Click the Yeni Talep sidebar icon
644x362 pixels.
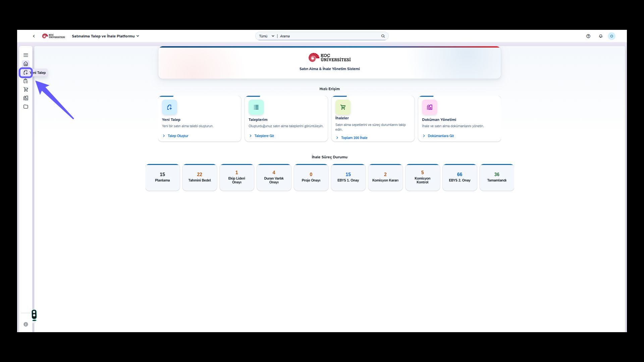(x=26, y=72)
